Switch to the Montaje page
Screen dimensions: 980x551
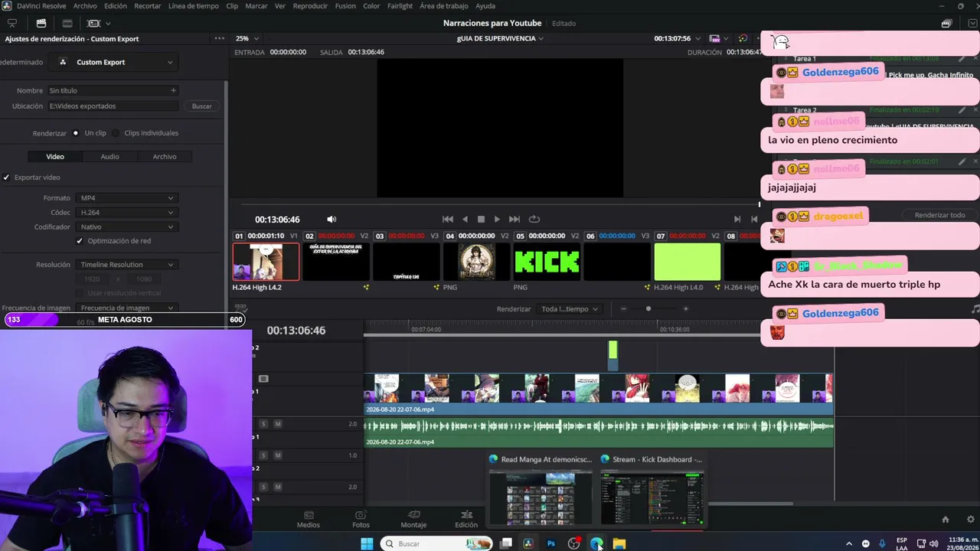(x=413, y=520)
